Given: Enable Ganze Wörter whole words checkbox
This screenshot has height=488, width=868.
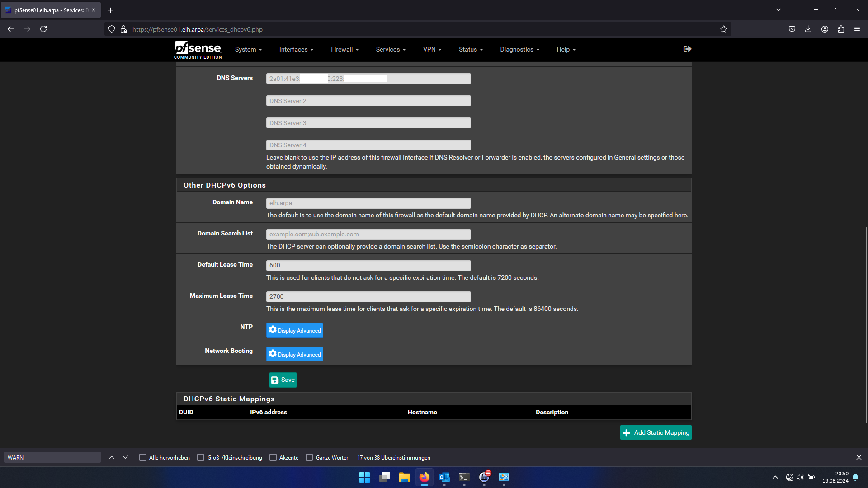Looking at the screenshot, I should 309,457.
